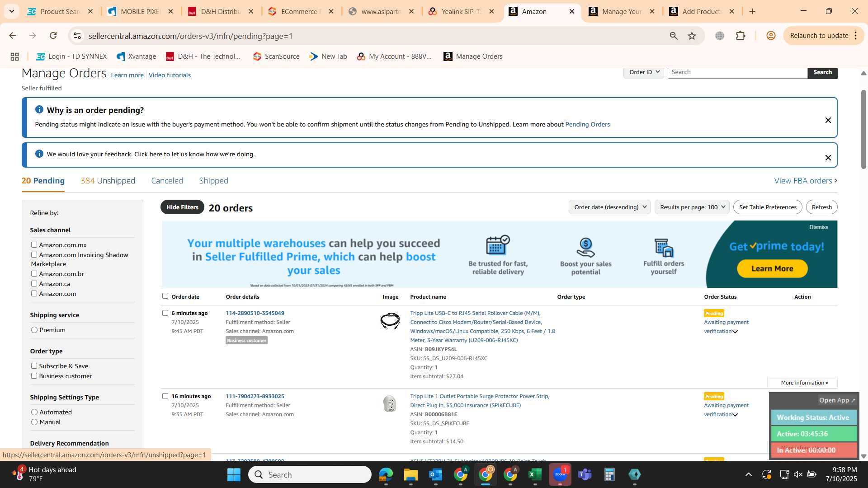Open the bookmarks apps grid icon
The width and height of the screenshot is (868, 488).
point(14,56)
